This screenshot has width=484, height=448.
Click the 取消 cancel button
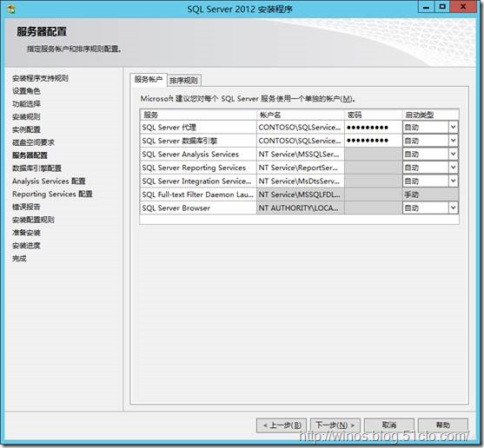[389, 425]
